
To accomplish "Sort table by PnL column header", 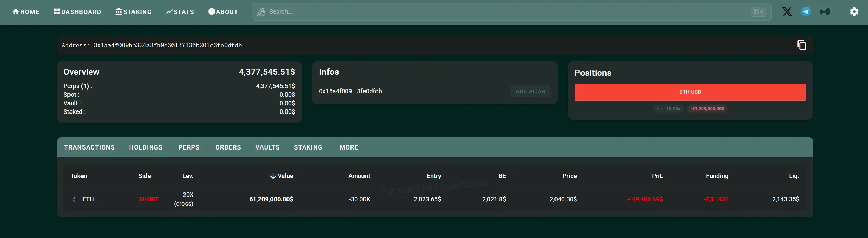I will 657,176.
